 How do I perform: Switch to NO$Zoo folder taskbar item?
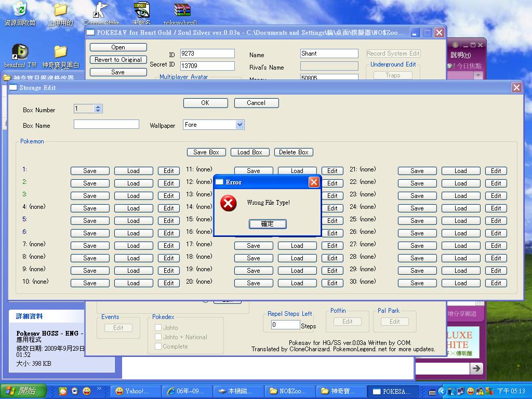(x=290, y=391)
